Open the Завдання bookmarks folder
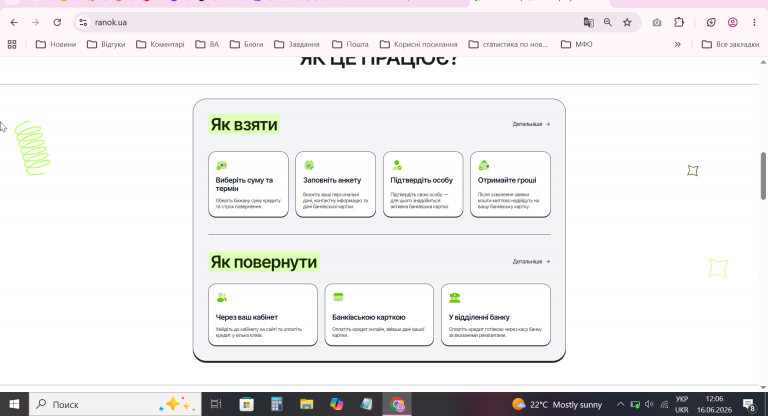768x416 pixels. [297, 45]
